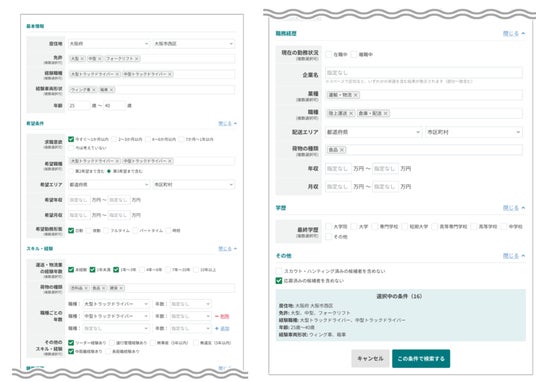
Task: Check the 離職中 employment status checkbox
Action: pyautogui.click(x=354, y=54)
